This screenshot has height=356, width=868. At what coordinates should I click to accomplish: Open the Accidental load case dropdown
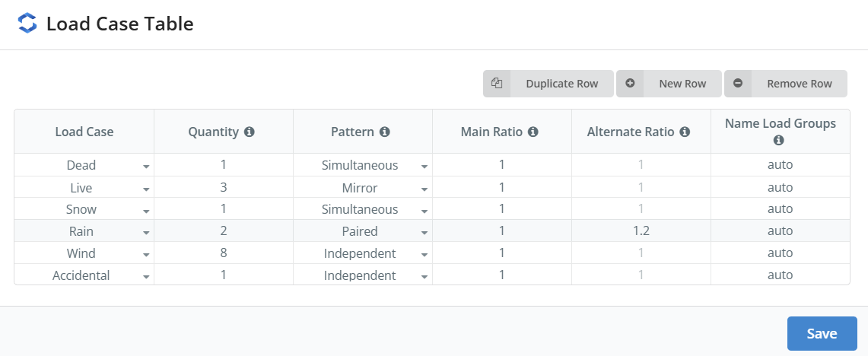(x=146, y=276)
